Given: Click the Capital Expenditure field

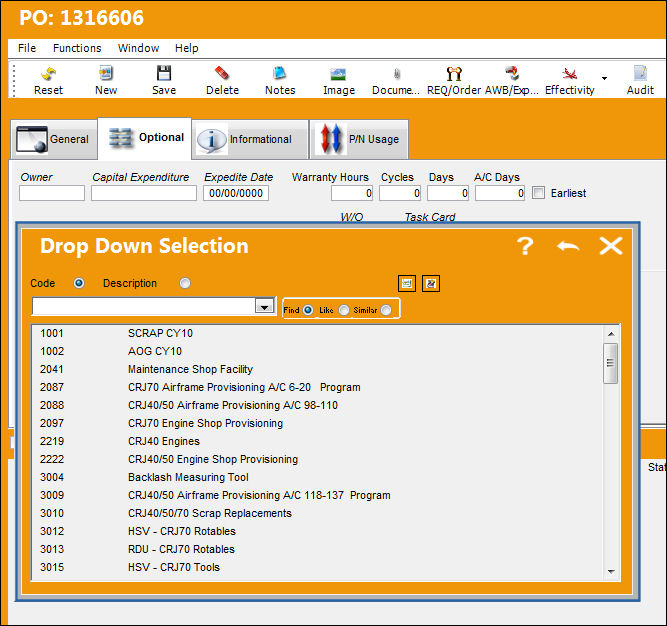Looking at the screenshot, I should 144,193.
